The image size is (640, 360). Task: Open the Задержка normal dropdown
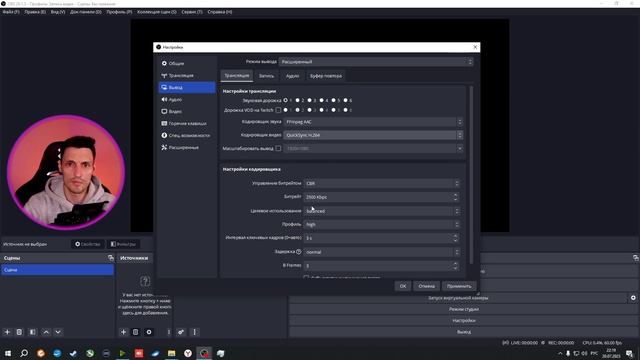[x=382, y=252]
